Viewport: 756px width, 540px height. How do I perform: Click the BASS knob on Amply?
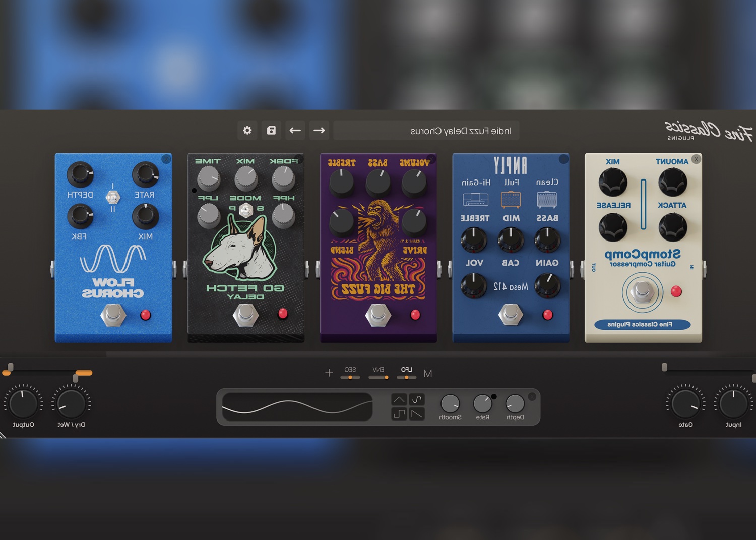point(547,239)
